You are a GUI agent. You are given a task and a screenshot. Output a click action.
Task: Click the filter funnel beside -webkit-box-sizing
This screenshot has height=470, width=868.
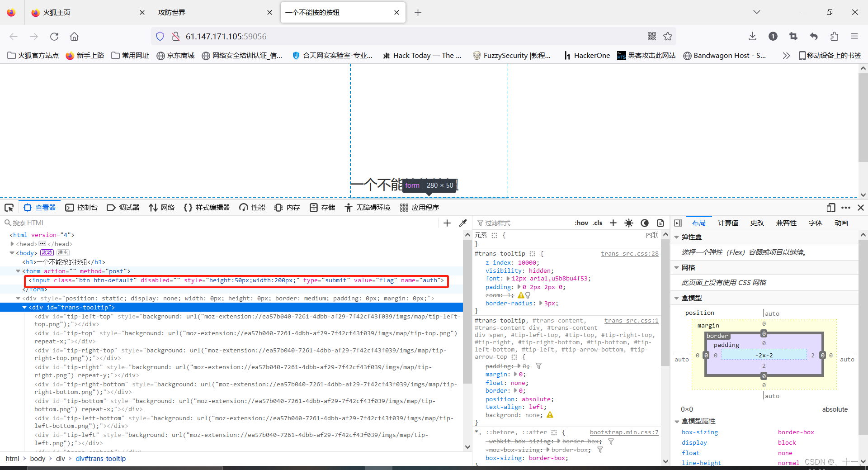pos(611,442)
